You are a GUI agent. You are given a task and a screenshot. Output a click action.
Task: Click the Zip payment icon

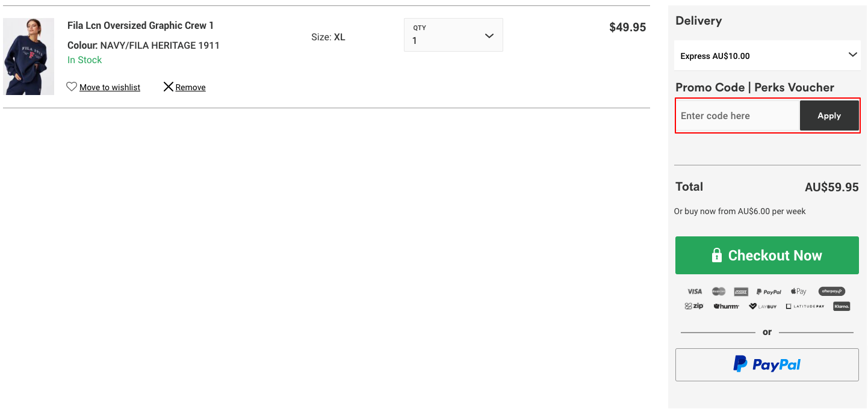pos(694,306)
